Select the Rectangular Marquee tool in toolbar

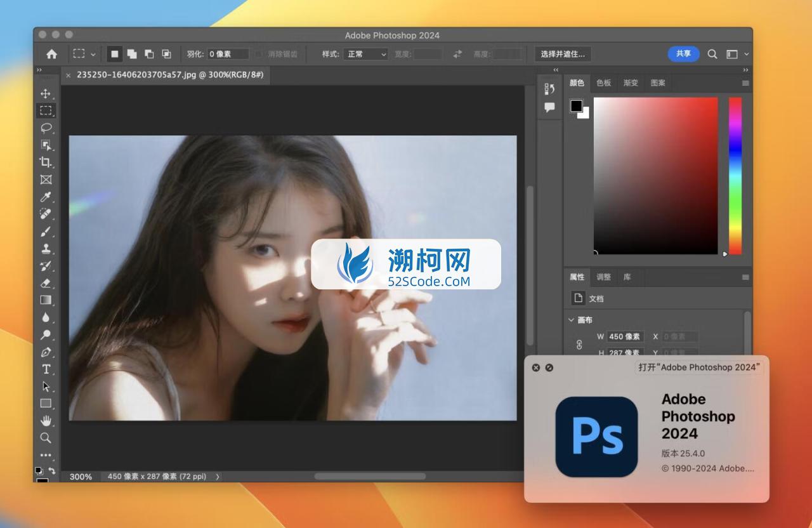pyautogui.click(x=46, y=110)
